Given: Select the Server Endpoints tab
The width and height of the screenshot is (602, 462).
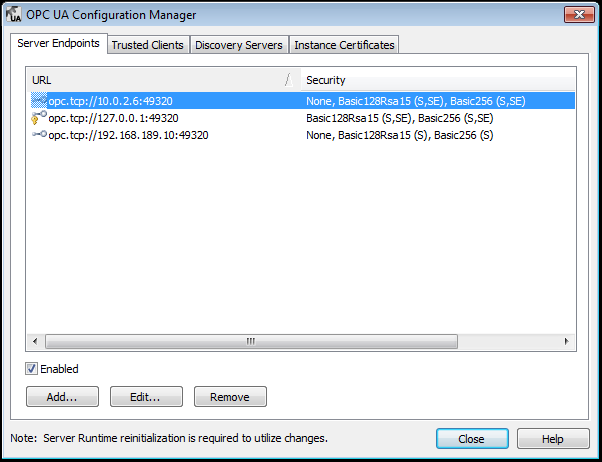Looking at the screenshot, I should [x=58, y=43].
